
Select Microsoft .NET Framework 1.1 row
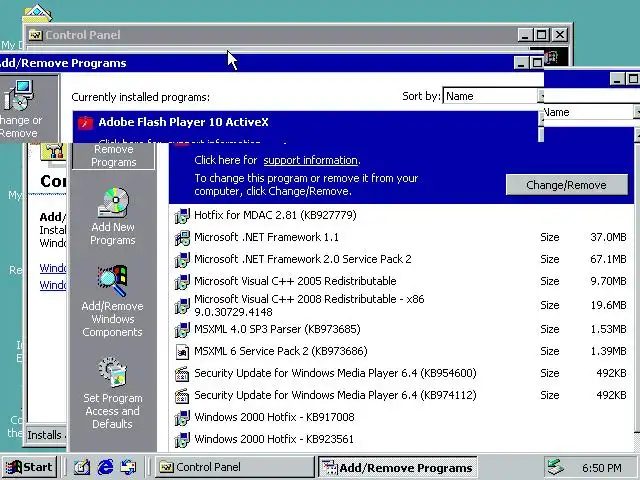coord(402,237)
